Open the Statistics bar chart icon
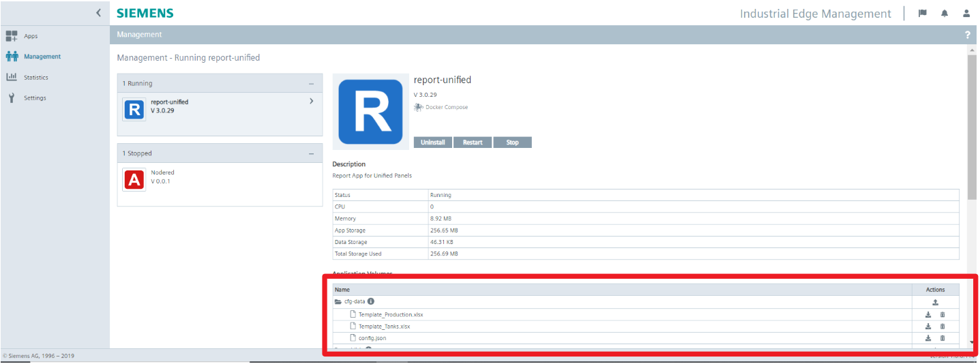The height and width of the screenshot is (364, 980). click(x=12, y=77)
